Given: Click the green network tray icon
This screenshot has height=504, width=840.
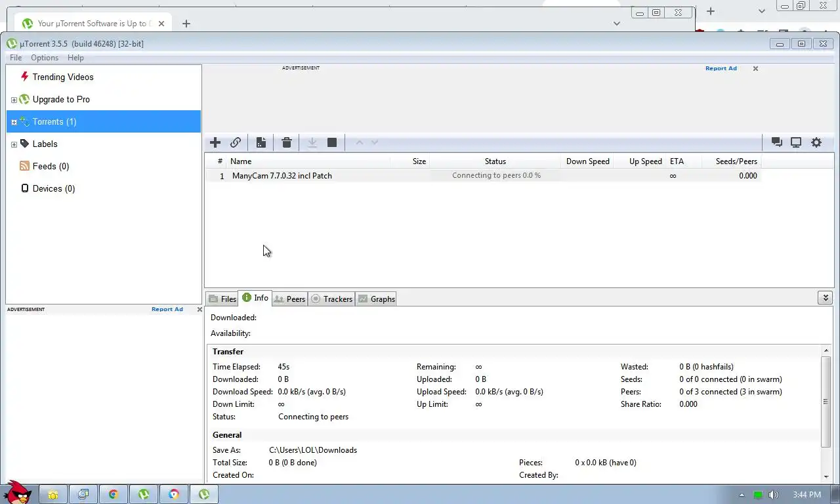Looking at the screenshot, I should point(758,495).
